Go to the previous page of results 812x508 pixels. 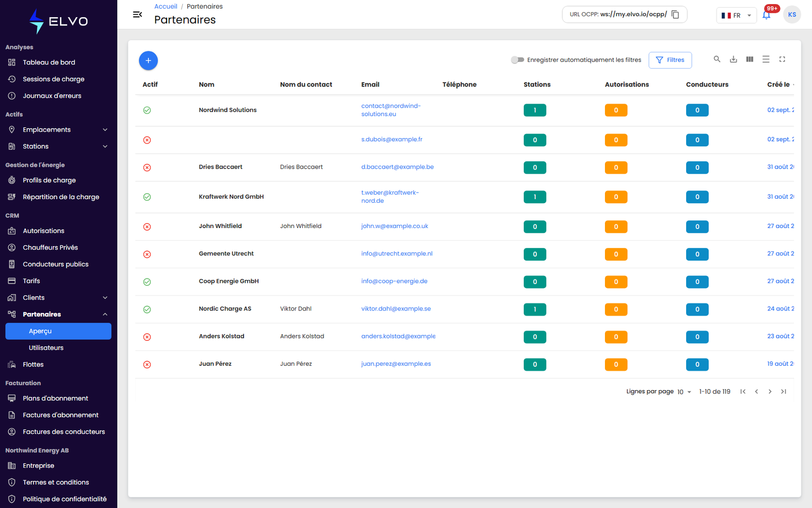click(x=756, y=392)
